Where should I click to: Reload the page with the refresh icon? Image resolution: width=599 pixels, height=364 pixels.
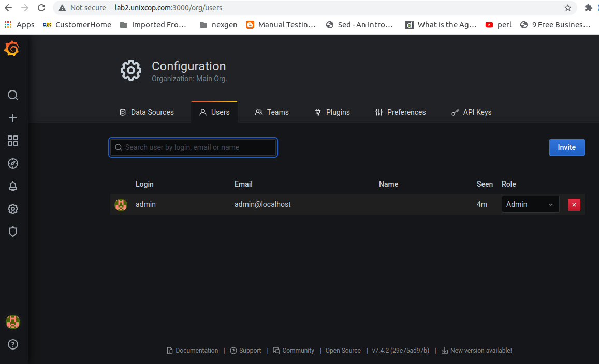(41, 8)
